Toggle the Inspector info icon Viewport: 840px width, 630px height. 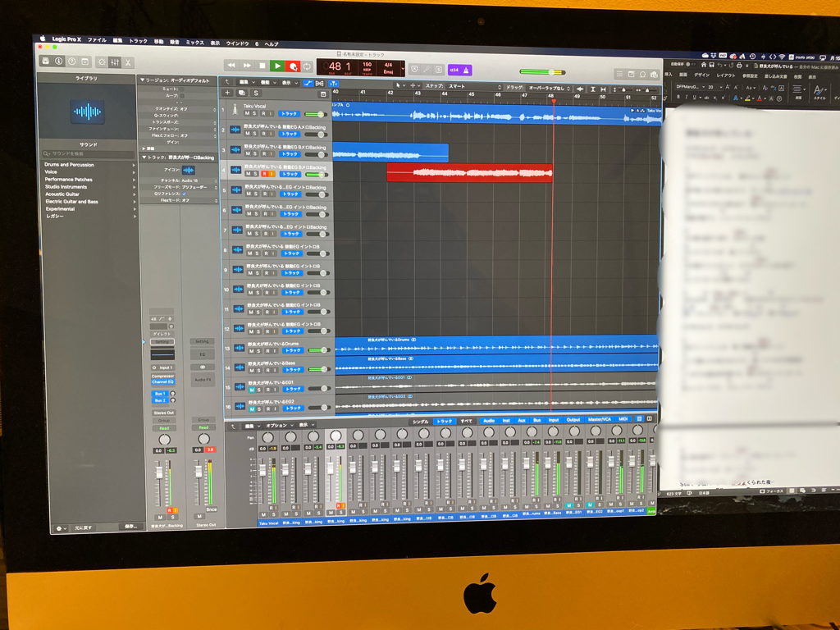tap(59, 61)
